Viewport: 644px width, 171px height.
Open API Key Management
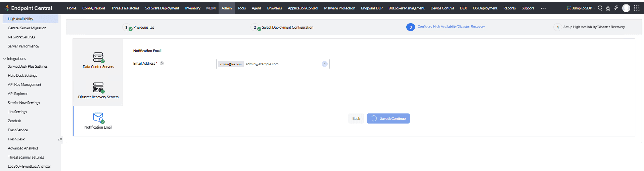[25, 84]
